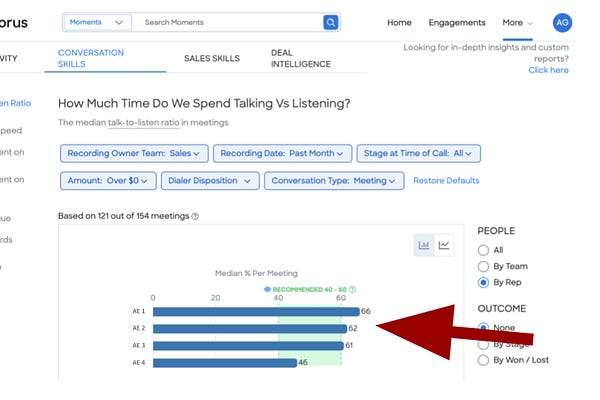Click help icon next to meetings count

(195, 216)
